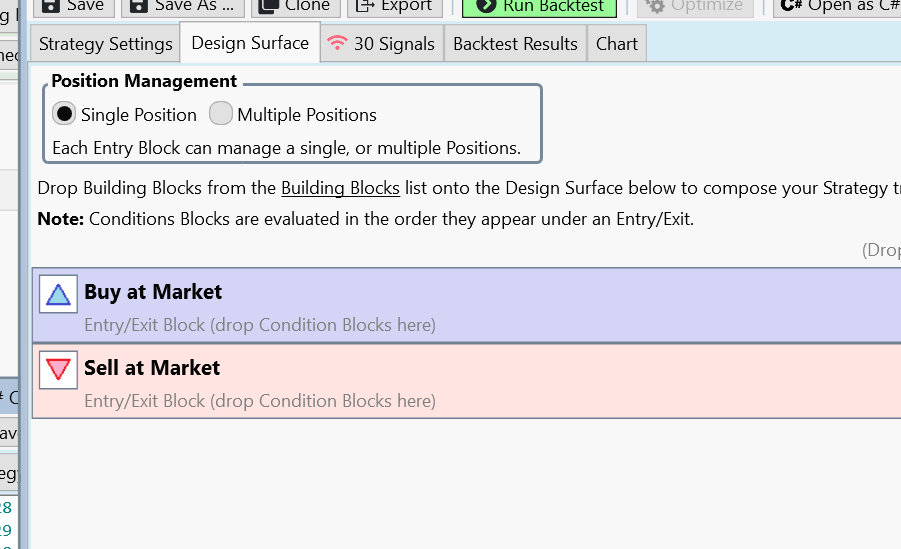The image size is (901, 549).
Task: Click the Save button's disk icon
Action: 50,5
